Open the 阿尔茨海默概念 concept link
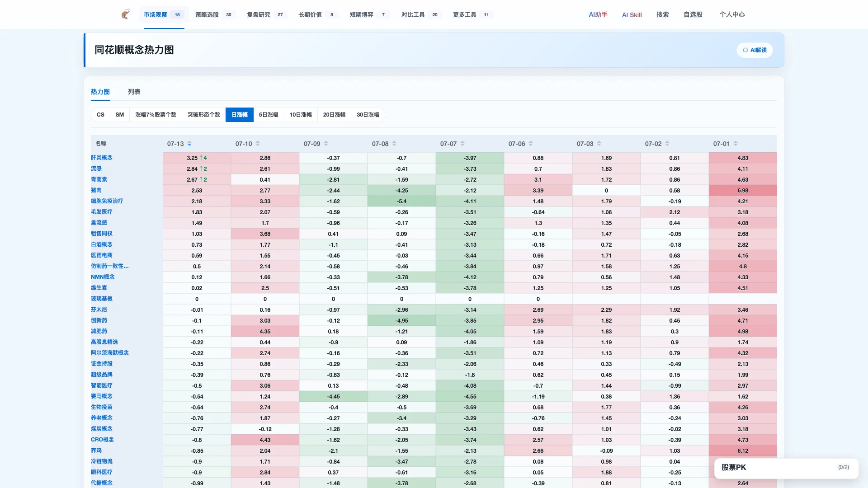868x488 pixels. [110, 353]
